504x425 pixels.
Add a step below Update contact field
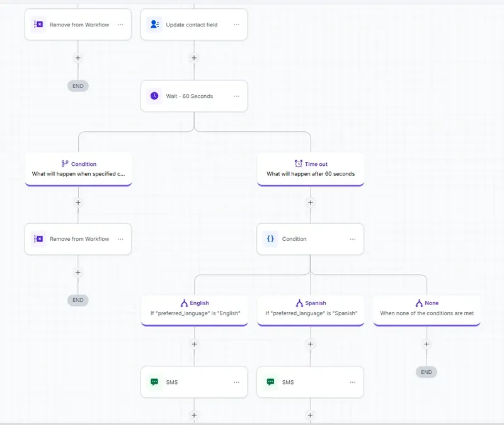pos(194,58)
